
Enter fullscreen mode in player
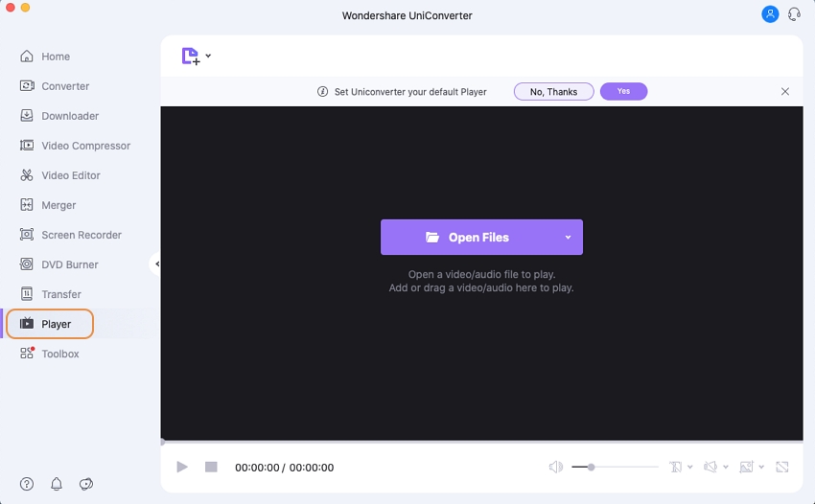coord(782,467)
